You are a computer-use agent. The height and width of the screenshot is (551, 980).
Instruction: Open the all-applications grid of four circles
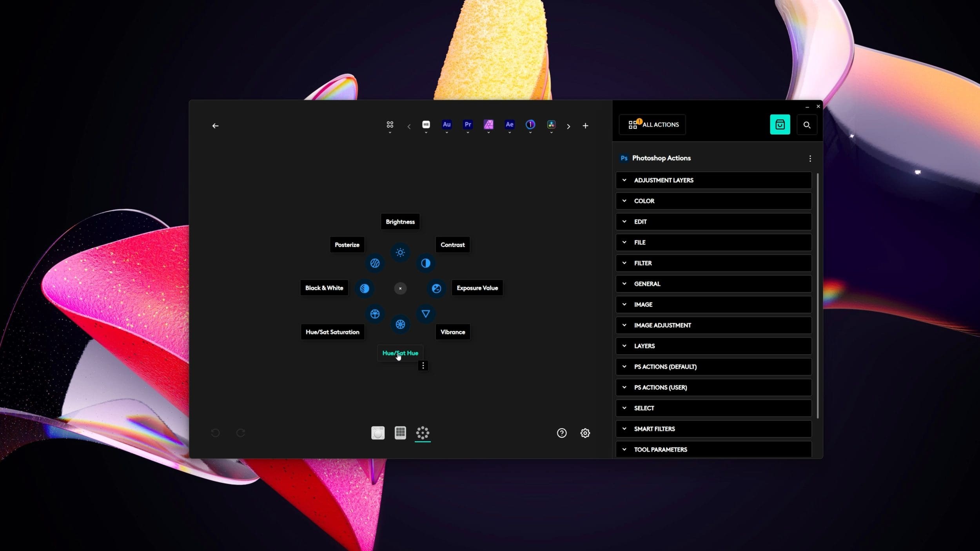[390, 125]
